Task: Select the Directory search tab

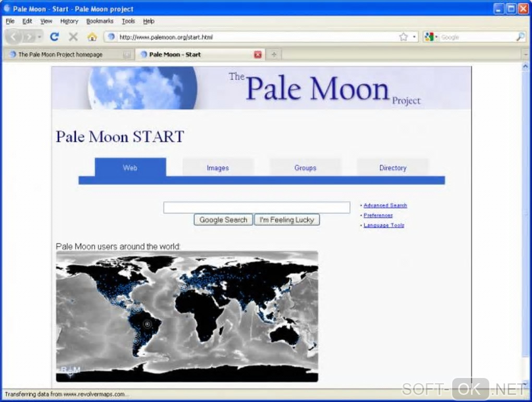Action: (393, 167)
